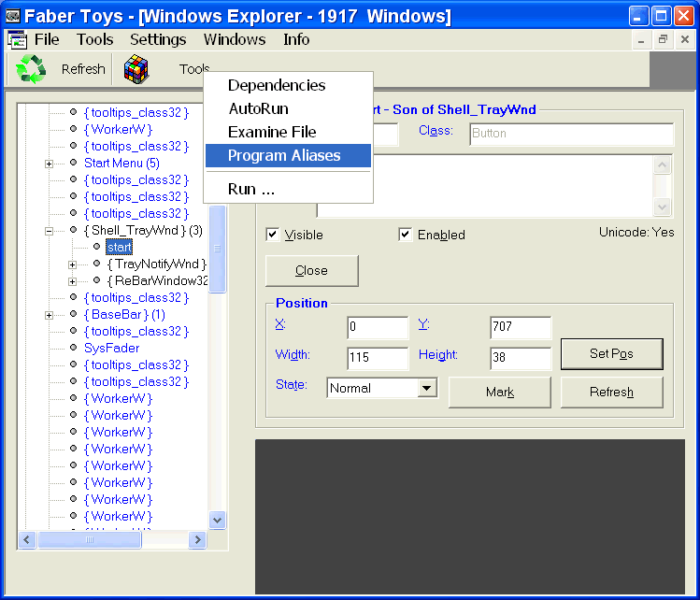Expand the TrayNotifyWnd node
The width and height of the screenshot is (700, 600).
[72, 264]
